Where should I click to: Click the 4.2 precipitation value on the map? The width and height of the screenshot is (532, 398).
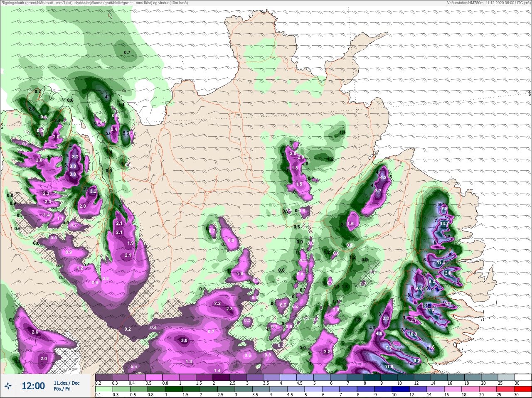[384, 177]
